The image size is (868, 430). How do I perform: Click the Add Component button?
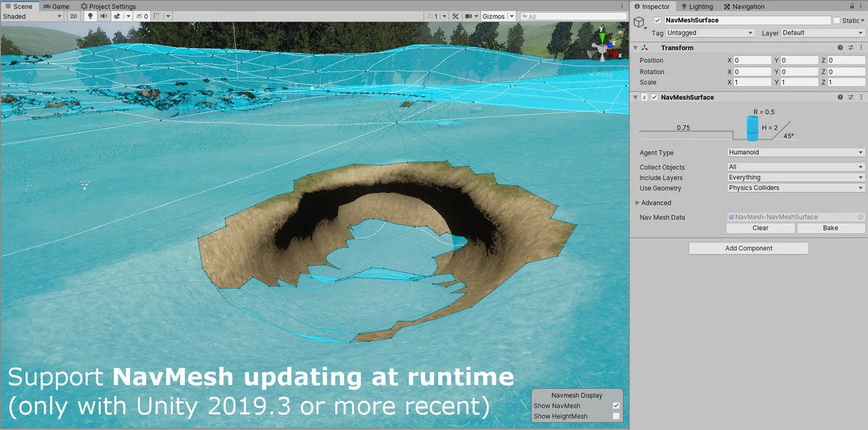tap(748, 248)
